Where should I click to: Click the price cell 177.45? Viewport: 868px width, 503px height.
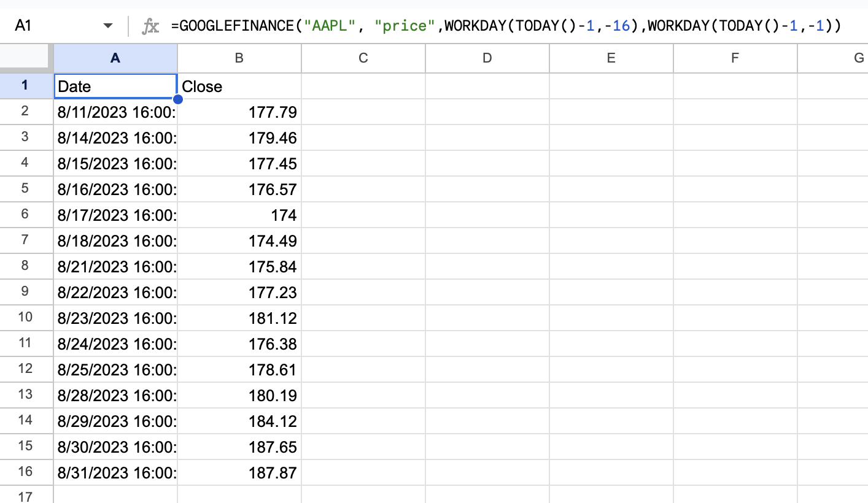(x=239, y=163)
